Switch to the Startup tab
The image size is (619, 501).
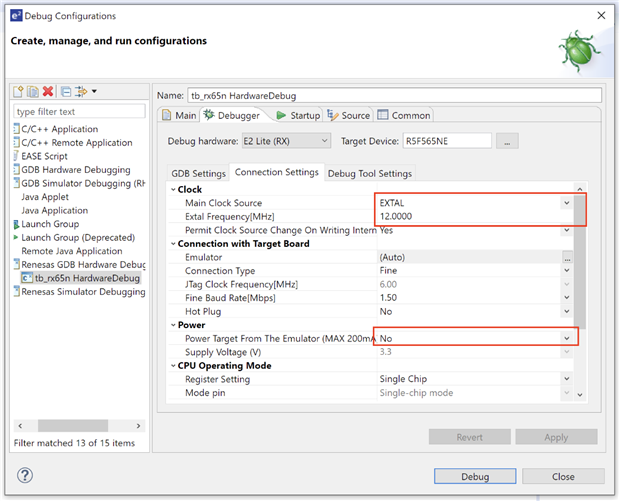coord(298,116)
